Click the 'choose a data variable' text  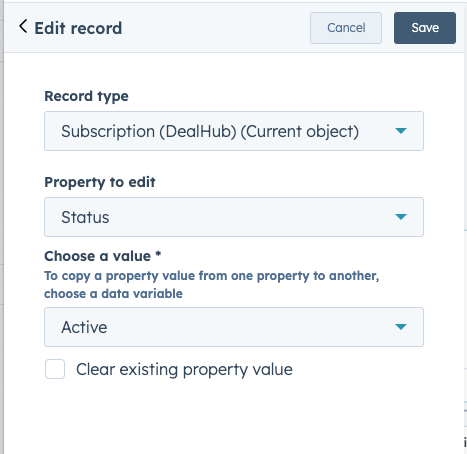pos(113,294)
